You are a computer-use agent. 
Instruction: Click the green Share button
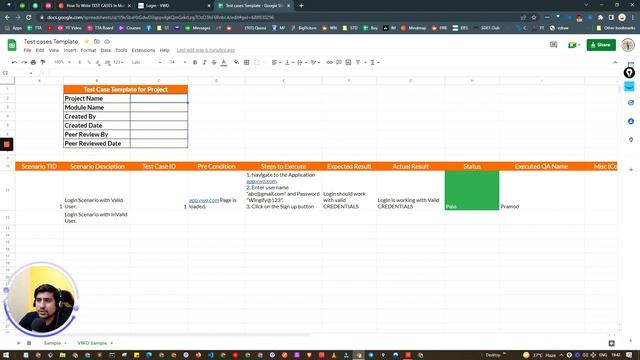point(601,45)
